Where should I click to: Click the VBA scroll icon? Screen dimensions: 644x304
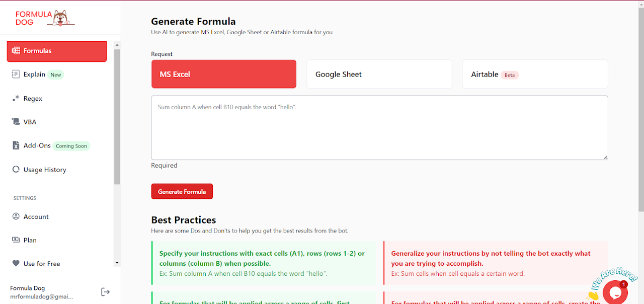coord(16,122)
